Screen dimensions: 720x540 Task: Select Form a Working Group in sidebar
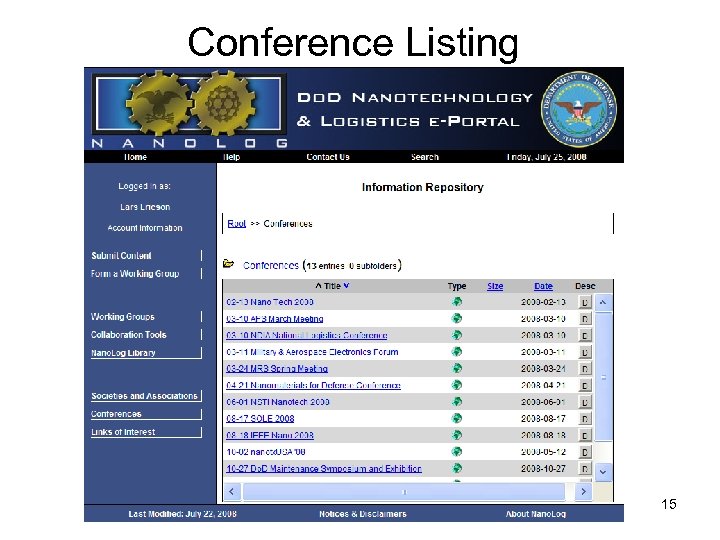click(135, 274)
